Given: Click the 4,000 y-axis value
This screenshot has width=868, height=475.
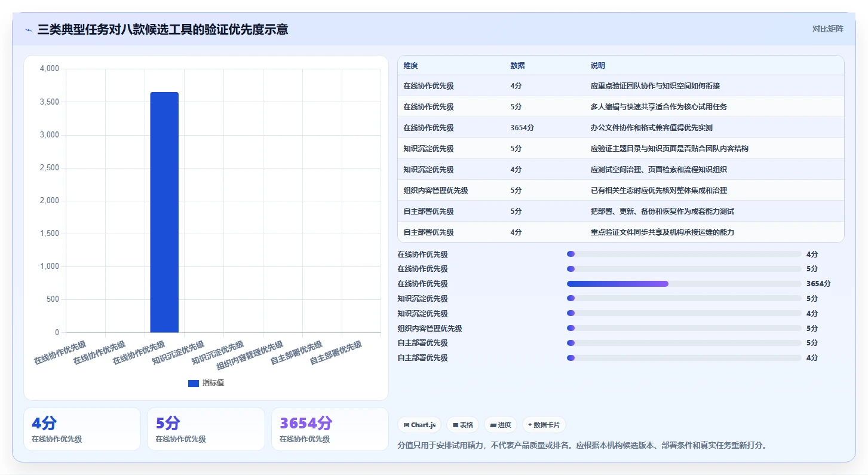Looking at the screenshot, I should 50,69.
